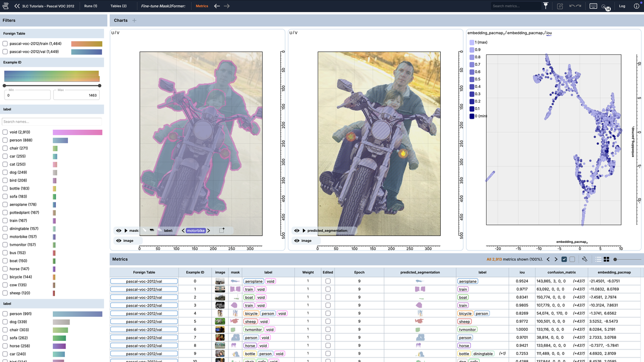
Task: Click the dark rectangle mask icon after 'mask:'
Action: click(151, 231)
